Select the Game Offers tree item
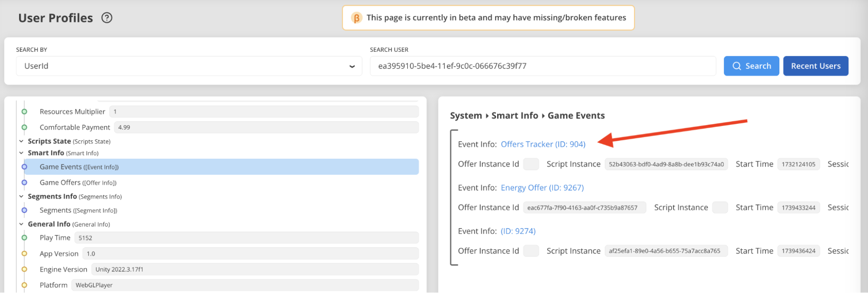 pos(78,183)
